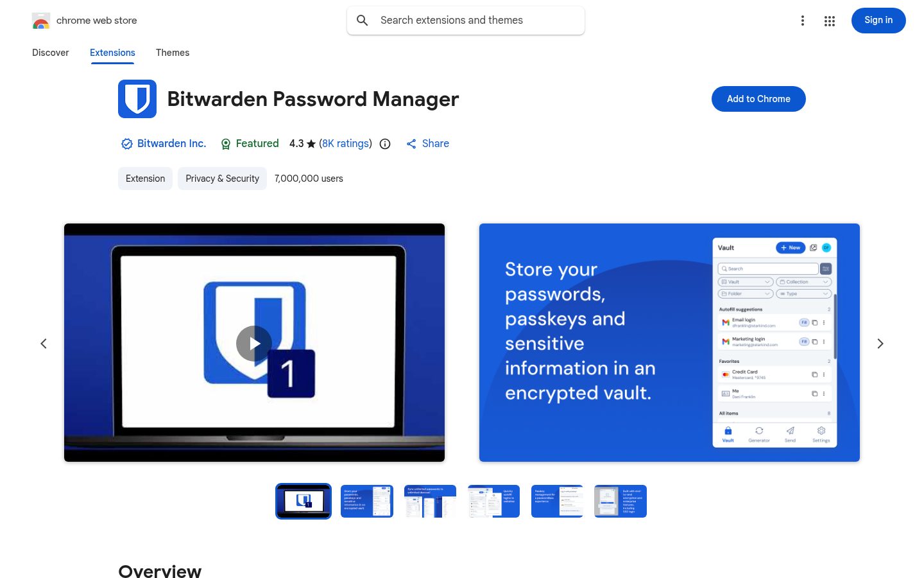
Task: Open the 8K ratings link
Action: coord(345,143)
